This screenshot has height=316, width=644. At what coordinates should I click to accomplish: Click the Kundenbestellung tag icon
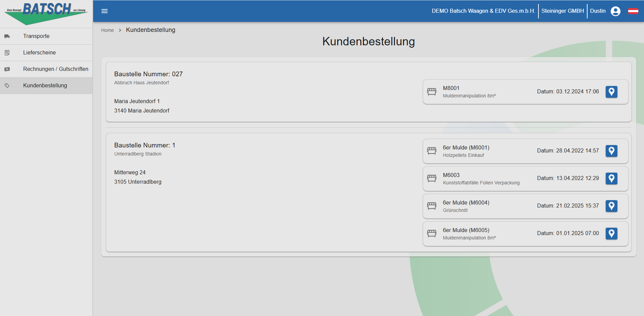coord(7,86)
